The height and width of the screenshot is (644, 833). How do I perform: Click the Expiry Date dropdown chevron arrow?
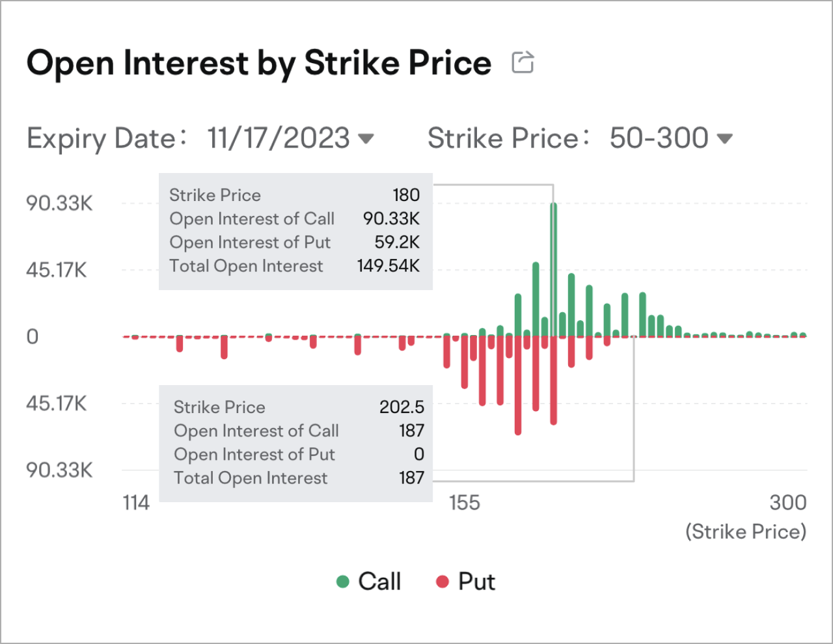tap(366, 139)
